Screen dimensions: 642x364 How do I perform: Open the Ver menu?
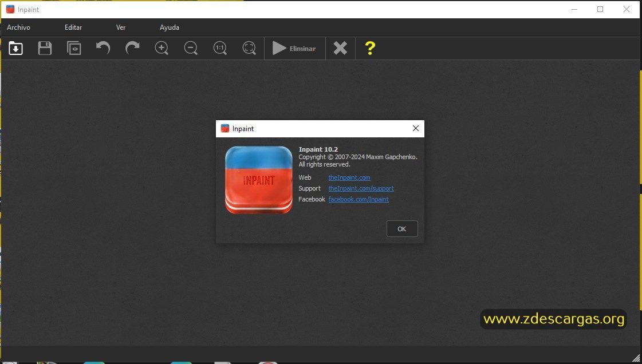(121, 27)
